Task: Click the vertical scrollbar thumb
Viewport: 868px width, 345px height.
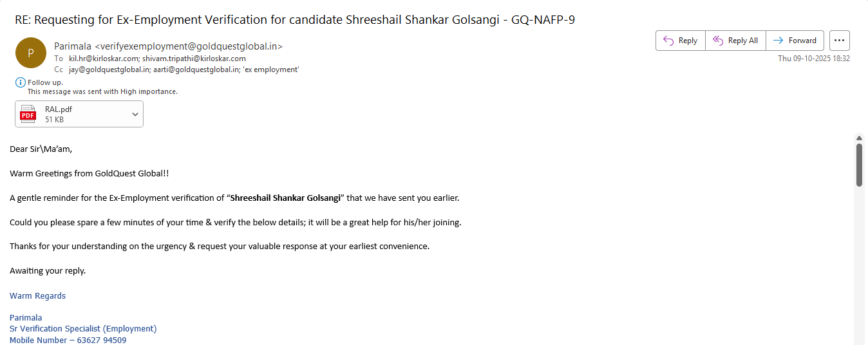Action: coord(859,164)
